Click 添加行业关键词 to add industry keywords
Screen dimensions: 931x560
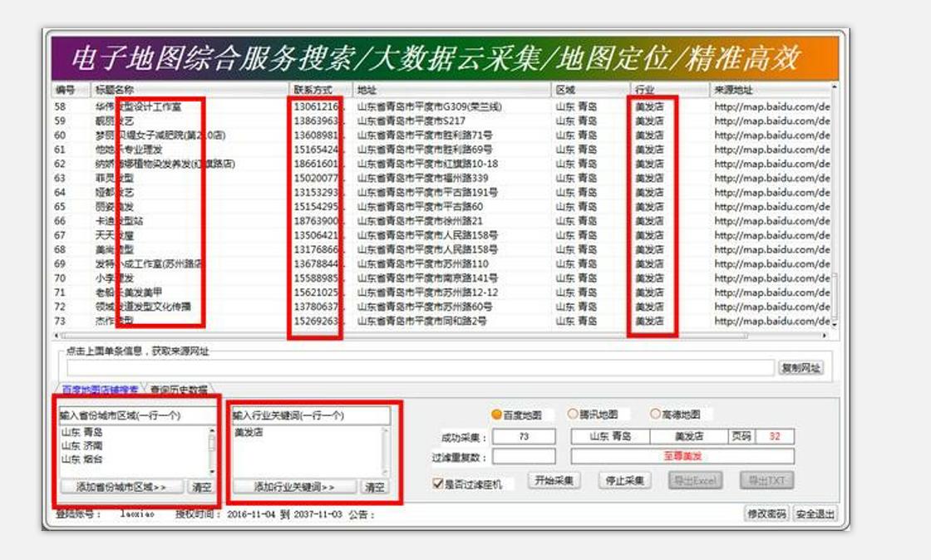click(293, 486)
